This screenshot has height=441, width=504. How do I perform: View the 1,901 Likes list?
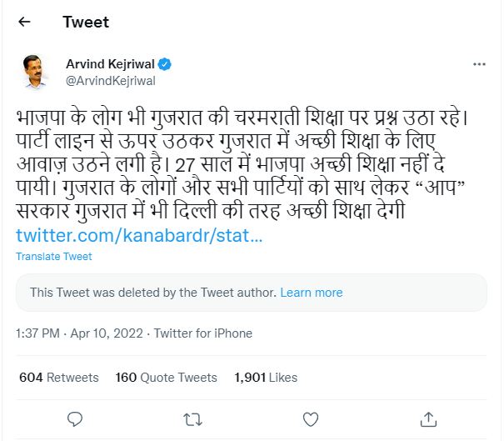266,378
